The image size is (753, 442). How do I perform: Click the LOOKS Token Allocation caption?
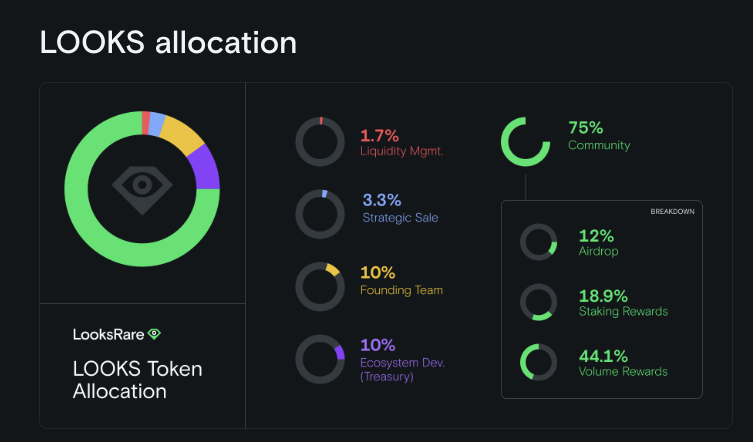[x=137, y=380]
